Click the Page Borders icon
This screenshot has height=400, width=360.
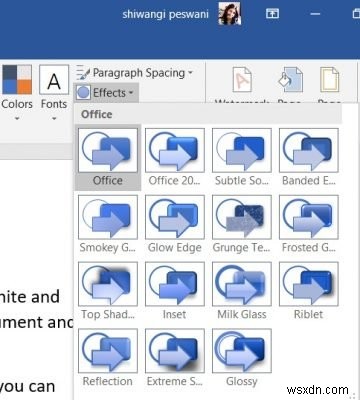(329, 81)
